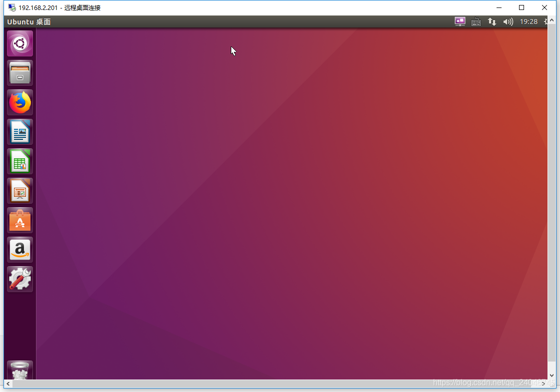Image resolution: width=560 pixels, height=392 pixels.
Task: Open LibreOffice Calc spreadsheet
Action: (20, 161)
